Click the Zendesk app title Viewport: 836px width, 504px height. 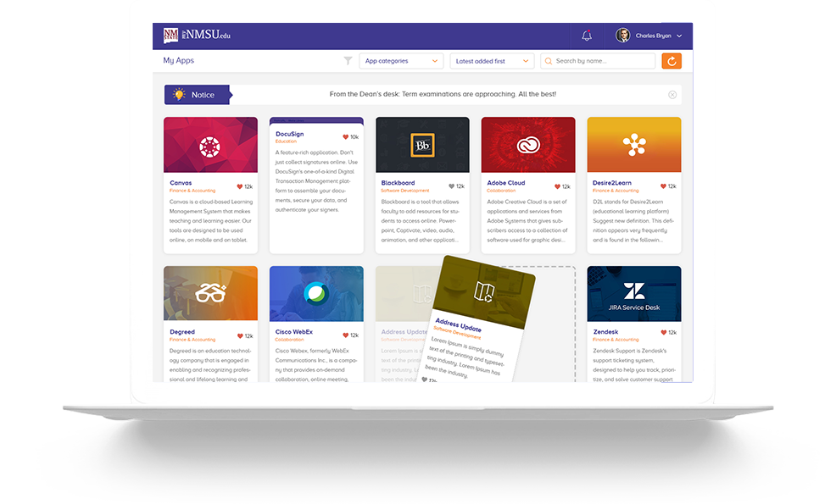[x=605, y=332]
